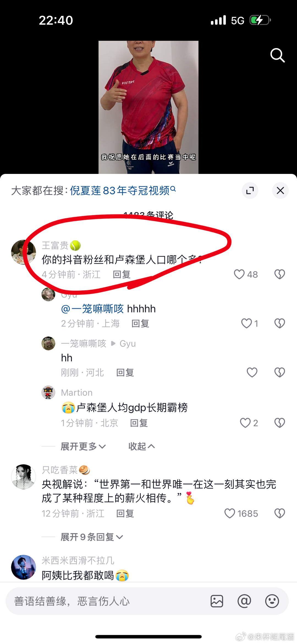This screenshot has height=644, width=297.
Task: Open the emoji picker in the comment bar
Action: [x=272, y=601]
